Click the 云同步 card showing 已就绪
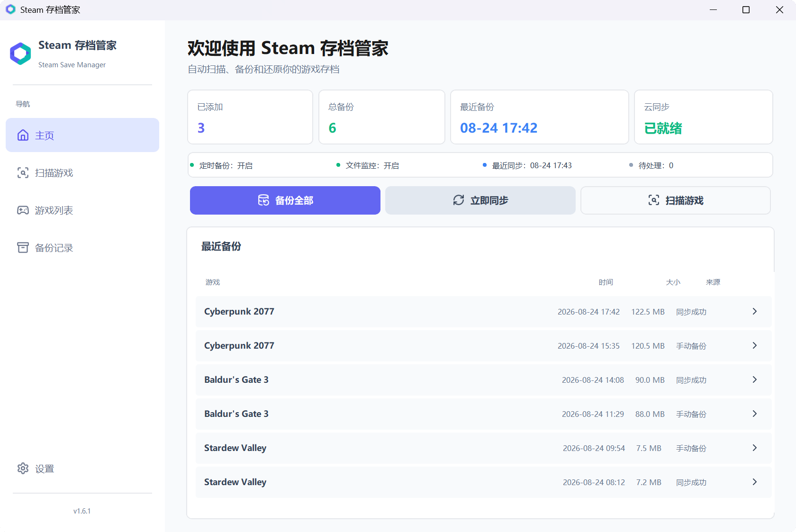The height and width of the screenshot is (532, 796). click(x=704, y=117)
